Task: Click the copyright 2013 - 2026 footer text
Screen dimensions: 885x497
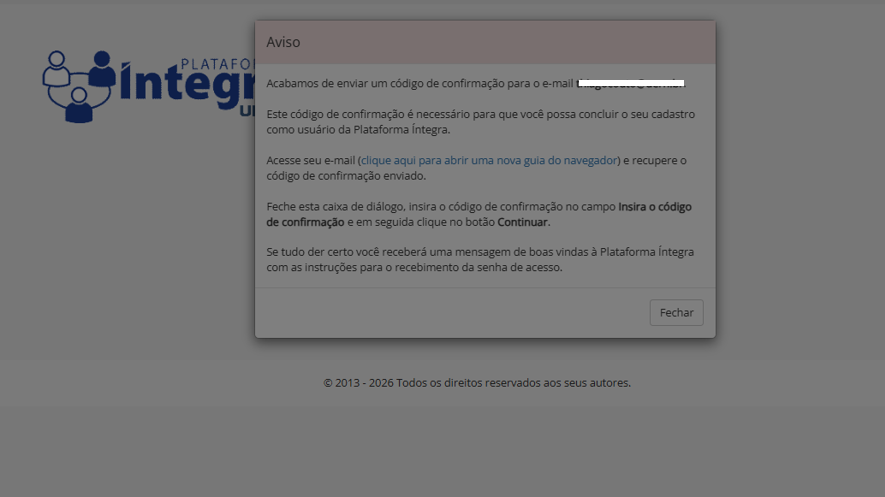Action: 477,383
